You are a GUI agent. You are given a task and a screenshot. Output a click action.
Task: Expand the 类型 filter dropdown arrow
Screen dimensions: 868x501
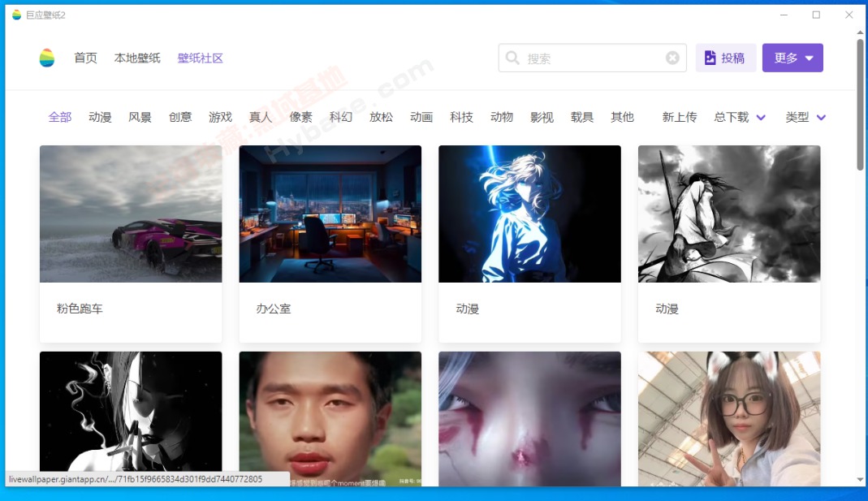click(821, 118)
